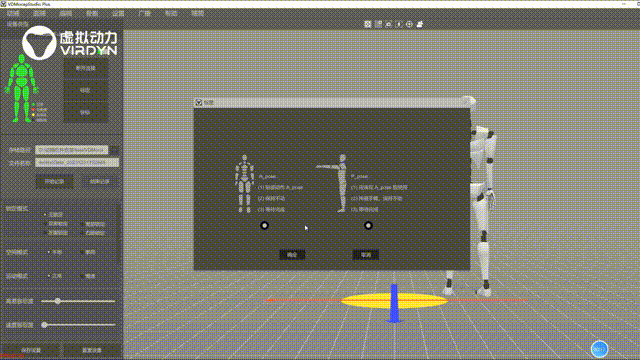
Task: Select the first radio option in the space mode row
Action: 49,252
